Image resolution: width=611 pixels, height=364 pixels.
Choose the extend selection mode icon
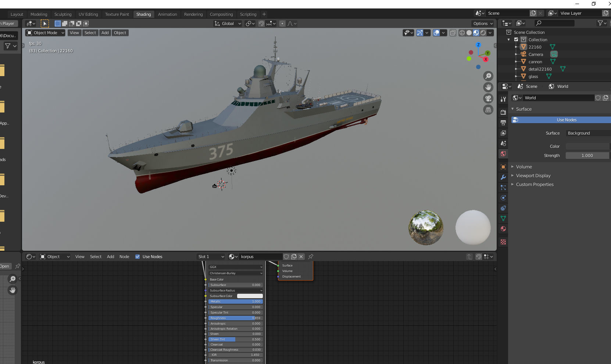click(x=65, y=24)
